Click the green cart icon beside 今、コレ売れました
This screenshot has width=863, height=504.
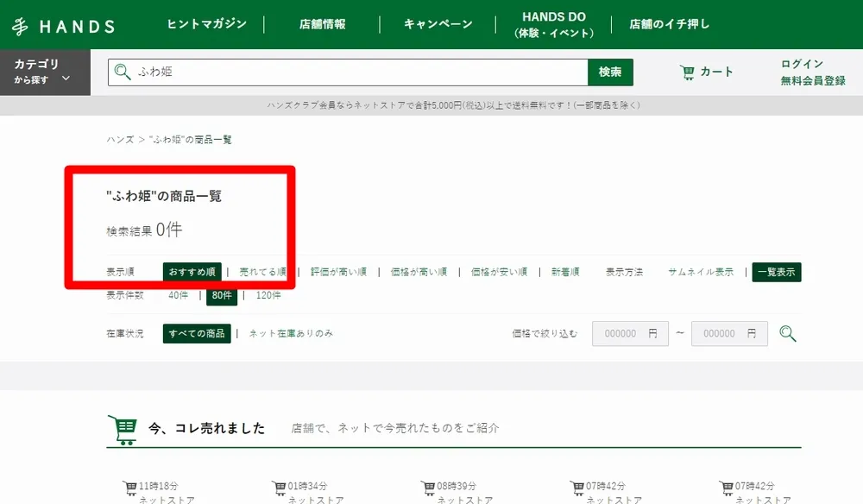click(123, 430)
